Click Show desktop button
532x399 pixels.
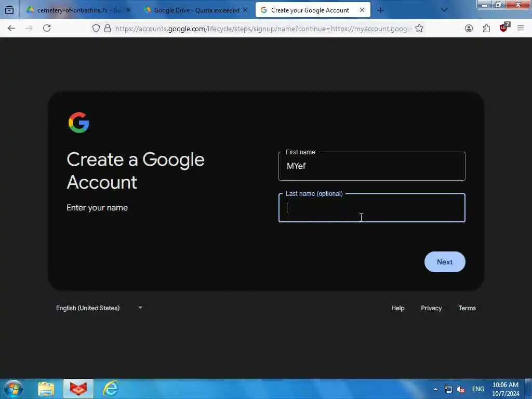(x=528, y=389)
